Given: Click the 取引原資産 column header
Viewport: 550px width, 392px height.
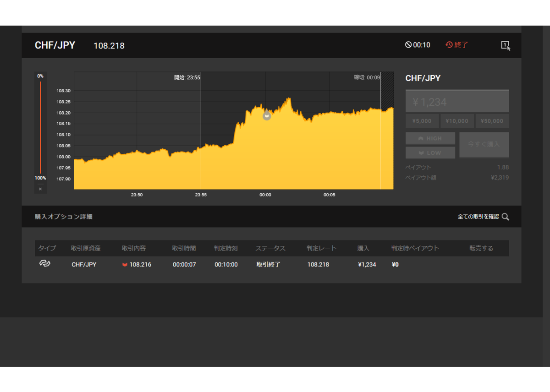Looking at the screenshot, I should (86, 248).
